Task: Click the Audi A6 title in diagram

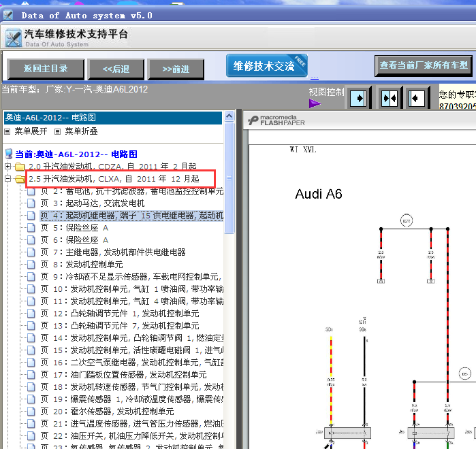Action: click(319, 194)
